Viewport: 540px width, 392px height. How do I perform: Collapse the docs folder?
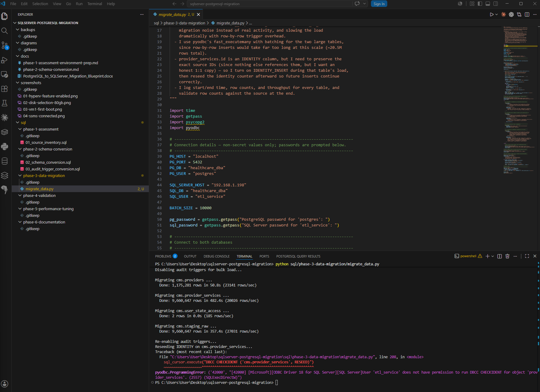(18, 56)
